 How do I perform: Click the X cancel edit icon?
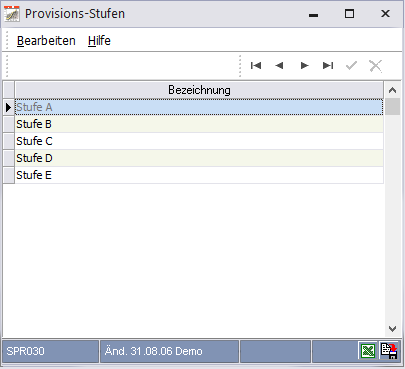(375, 66)
